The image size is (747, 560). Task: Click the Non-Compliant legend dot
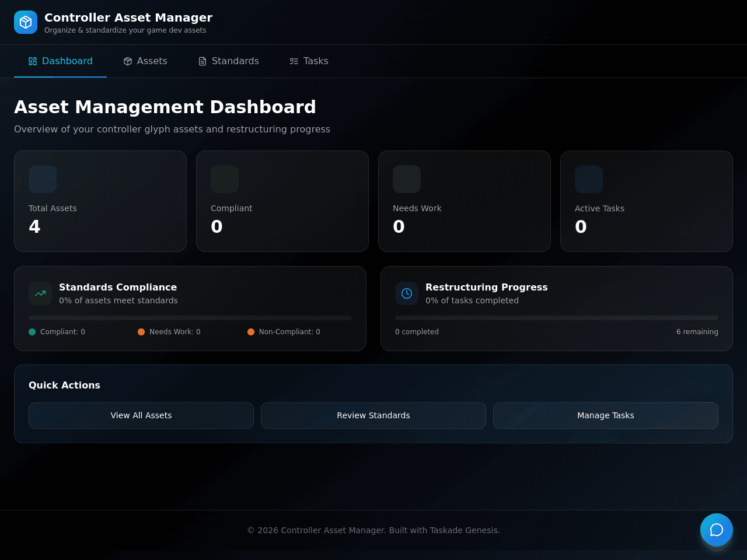(251, 332)
